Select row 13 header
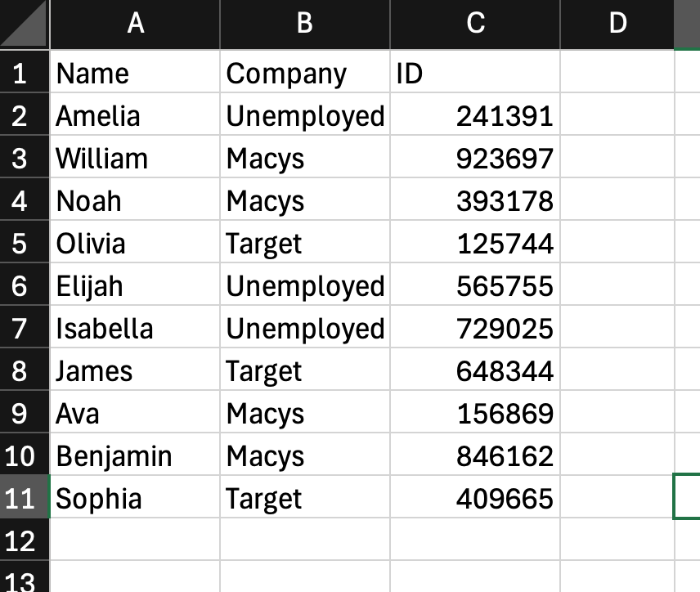The height and width of the screenshot is (592, 700). (x=24, y=581)
